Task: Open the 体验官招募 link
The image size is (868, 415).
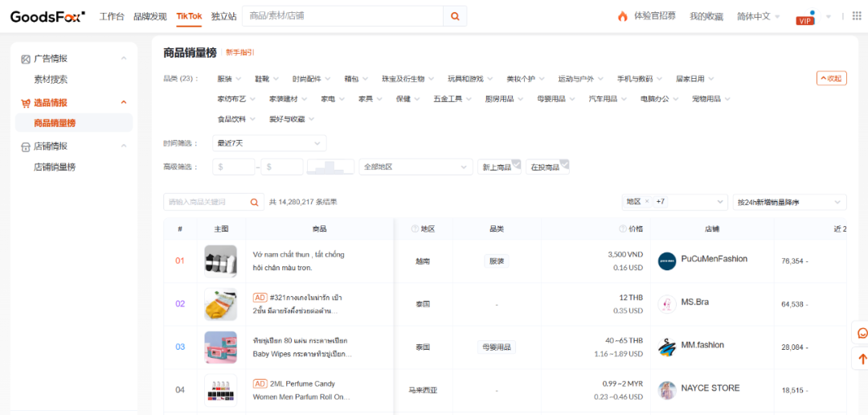Action: 655,16
